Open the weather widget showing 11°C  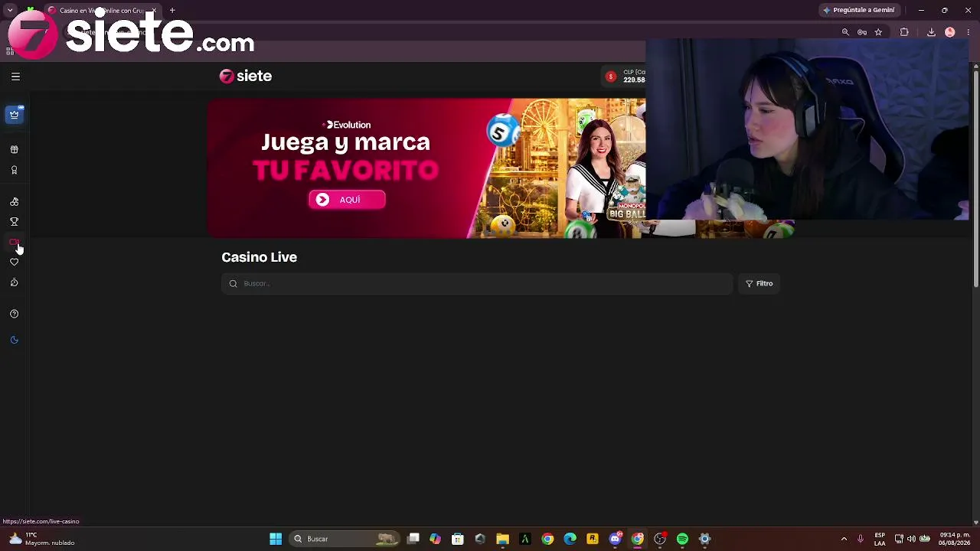(41, 539)
